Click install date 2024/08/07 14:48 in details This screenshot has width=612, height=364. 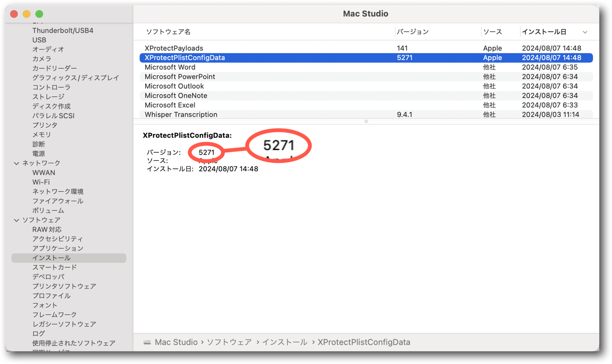coord(228,169)
